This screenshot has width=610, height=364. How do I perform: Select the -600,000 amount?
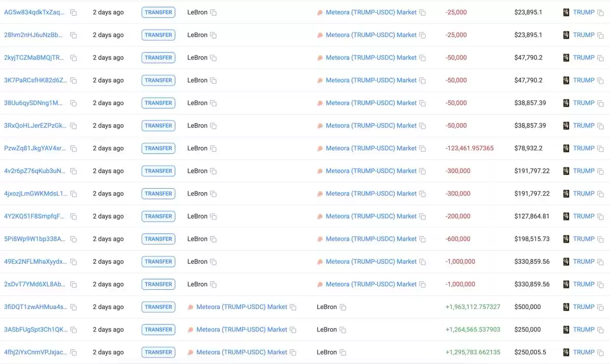click(x=458, y=239)
